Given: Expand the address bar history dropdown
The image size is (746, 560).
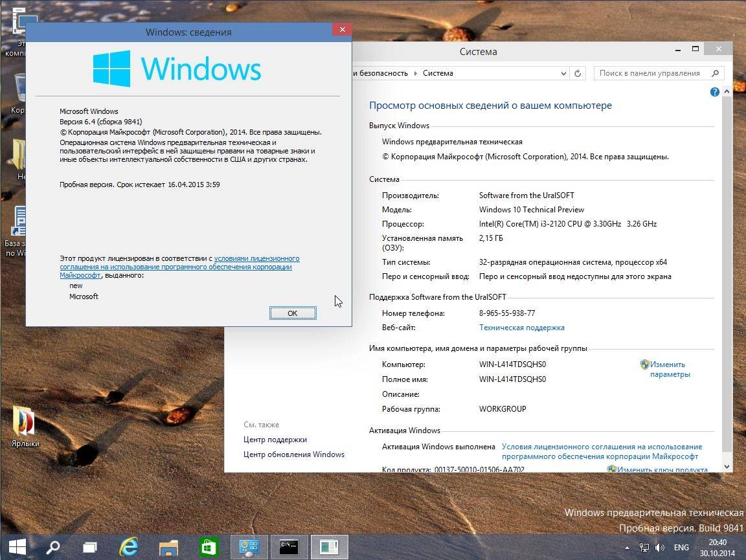Looking at the screenshot, I should 563,73.
